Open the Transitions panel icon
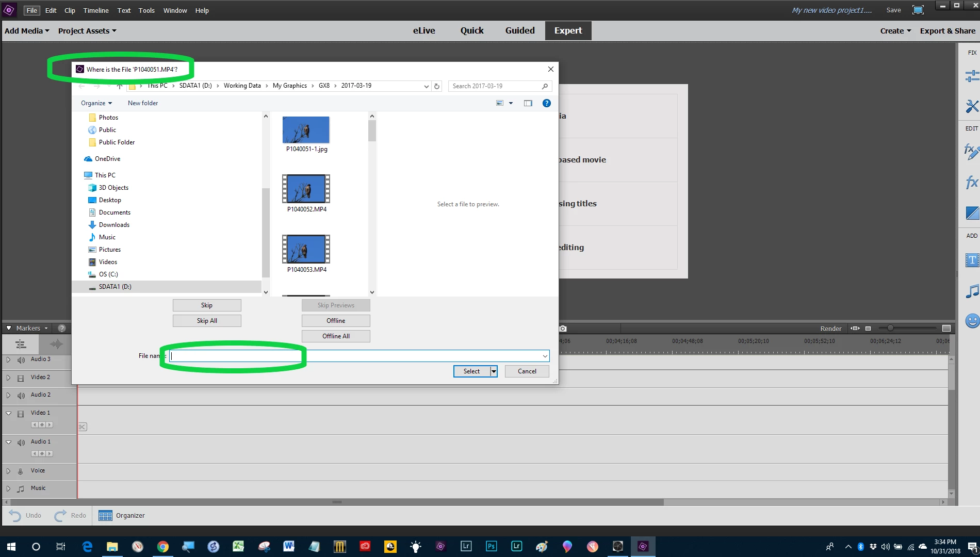The height and width of the screenshot is (557, 980). click(x=972, y=212)
